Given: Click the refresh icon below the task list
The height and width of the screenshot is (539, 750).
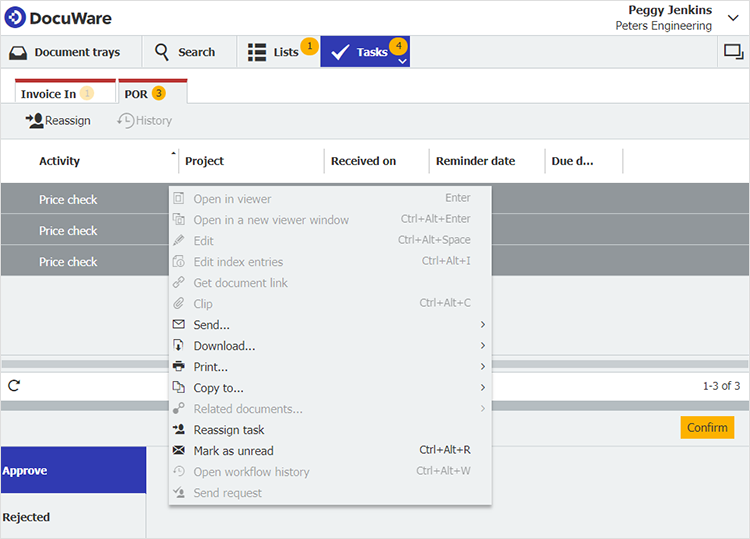Looking at the screenshot, I should 14,385.
